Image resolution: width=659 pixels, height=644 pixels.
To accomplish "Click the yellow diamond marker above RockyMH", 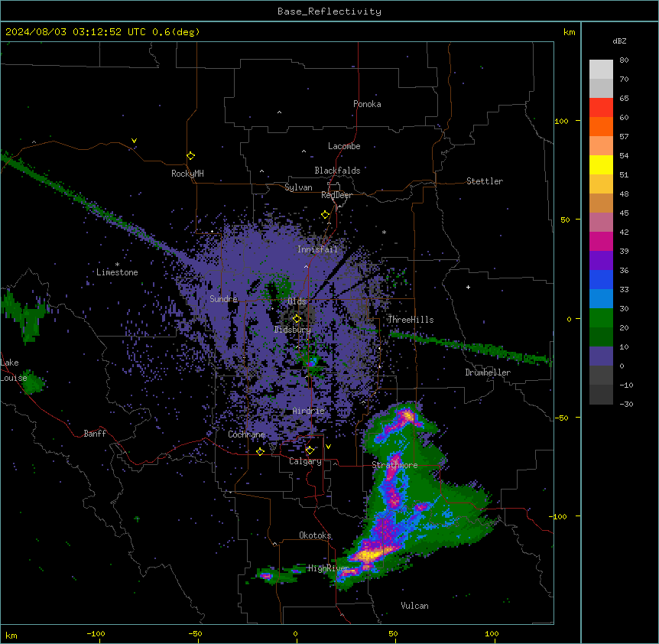I will point(190,156).
